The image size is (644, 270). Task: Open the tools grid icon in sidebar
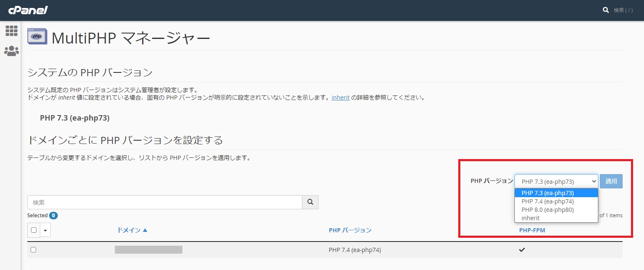click(11, 31)
